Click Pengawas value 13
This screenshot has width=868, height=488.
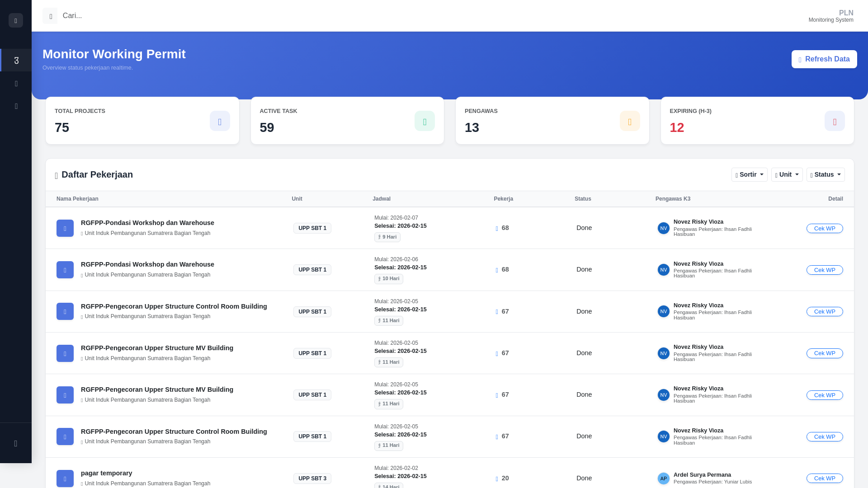click(472, 127)
